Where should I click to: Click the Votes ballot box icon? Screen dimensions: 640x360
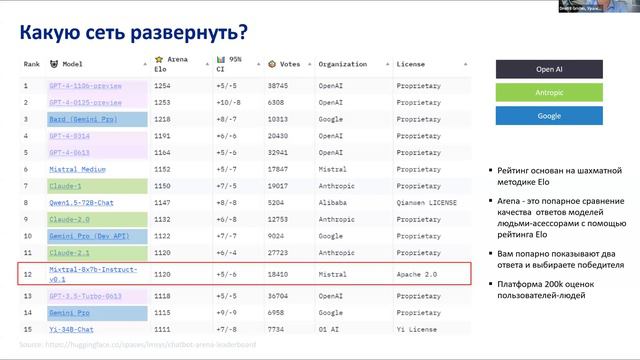coord(272,64)
